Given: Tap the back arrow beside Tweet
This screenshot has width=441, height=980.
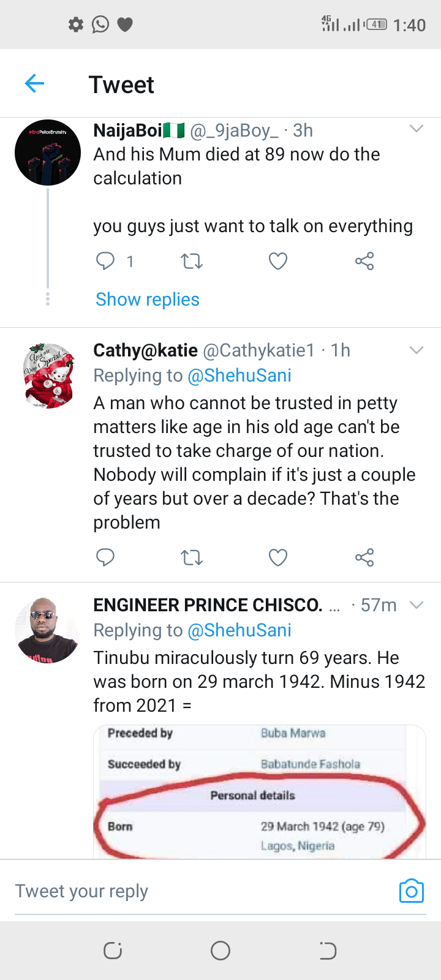Looking at the screenshot, I should tap(35, 83).
